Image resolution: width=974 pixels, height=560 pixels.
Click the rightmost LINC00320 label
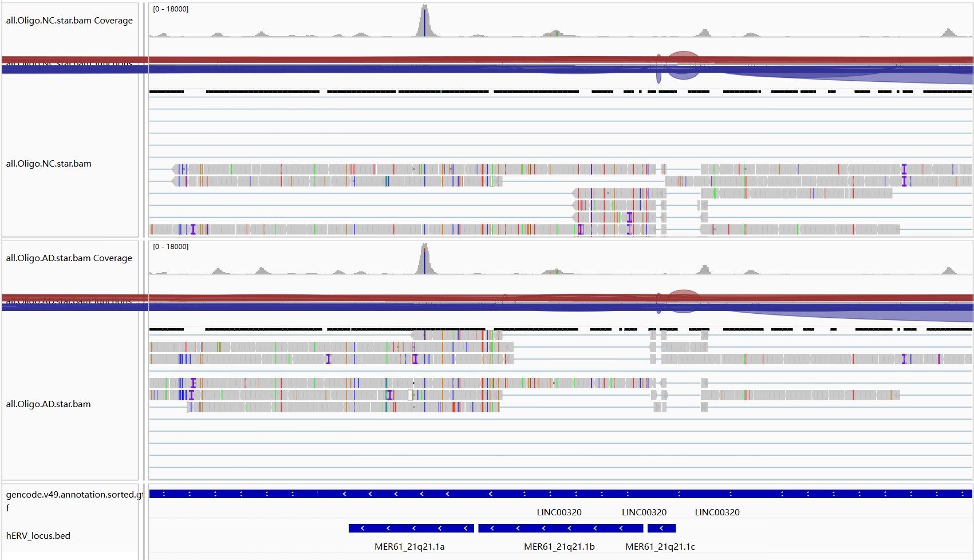tap(717, 512)
